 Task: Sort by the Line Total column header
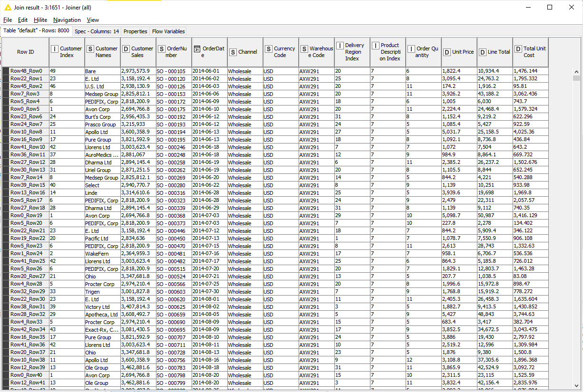(x=498, y=52)
